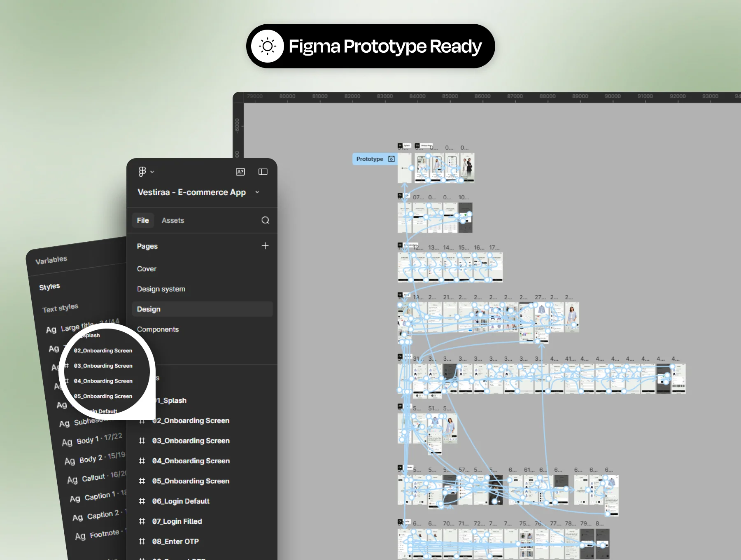741x560 pixels.
Task: Open the Design system page
Action: [161, 289]
